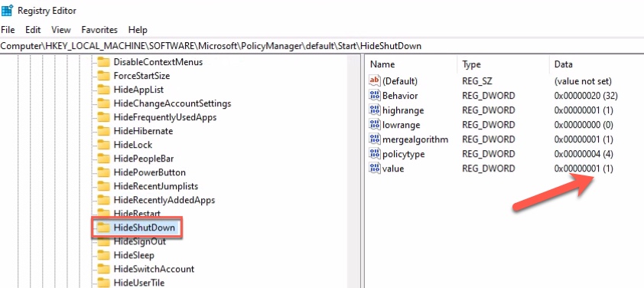This screenshot has width=644, height=288.
Task: Click the registry path address bar
Action: tap(322, 46)
